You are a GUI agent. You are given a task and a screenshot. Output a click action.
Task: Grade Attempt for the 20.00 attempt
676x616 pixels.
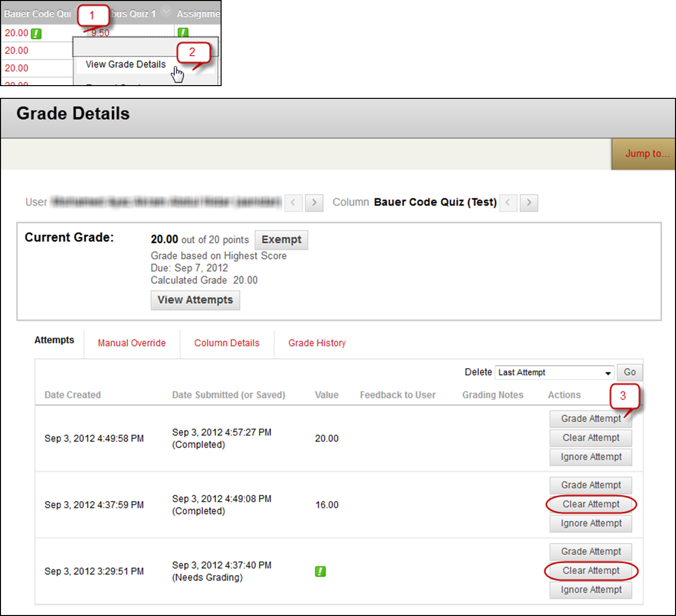click(x=590, y=419)
